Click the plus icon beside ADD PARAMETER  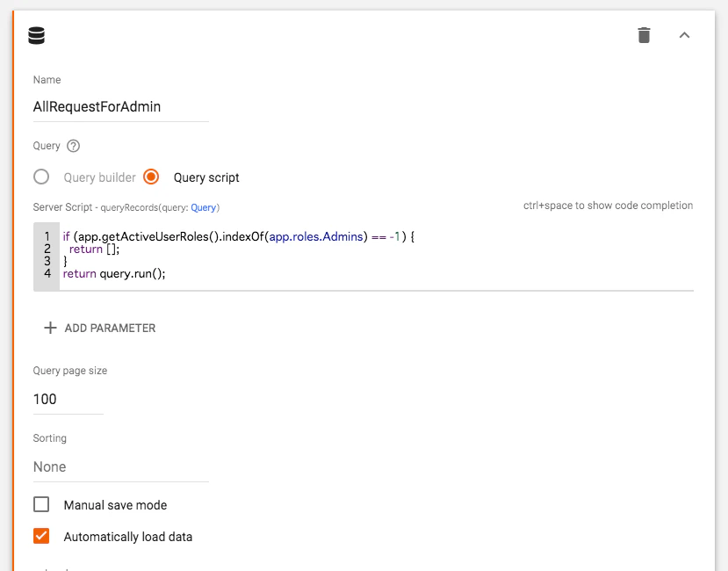[50, 328]
